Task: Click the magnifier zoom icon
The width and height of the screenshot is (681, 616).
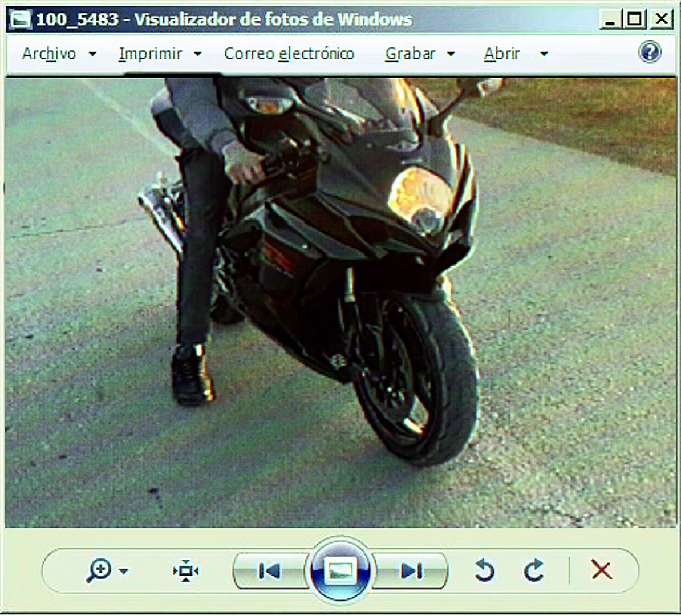Action: click(x=99, y=570)
